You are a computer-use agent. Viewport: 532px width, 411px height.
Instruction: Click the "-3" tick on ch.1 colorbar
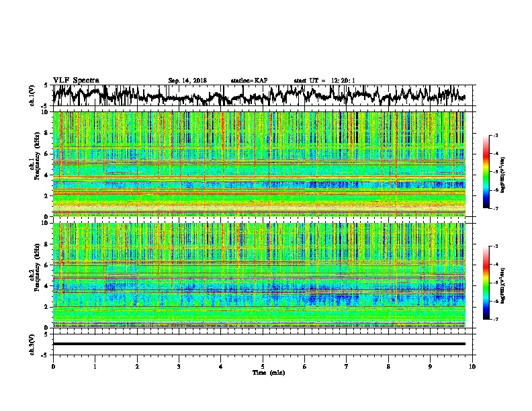pos(495,135)
